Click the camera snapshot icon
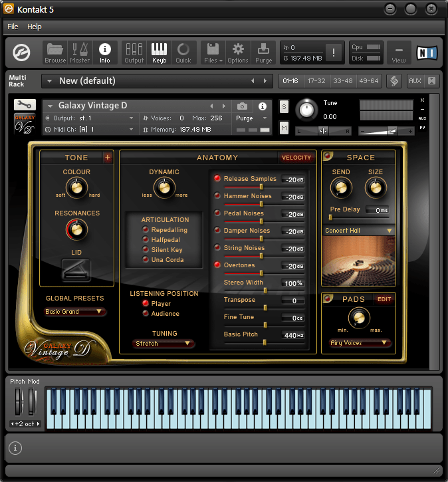Screen dimensions: 448x482 click(242, 106)
